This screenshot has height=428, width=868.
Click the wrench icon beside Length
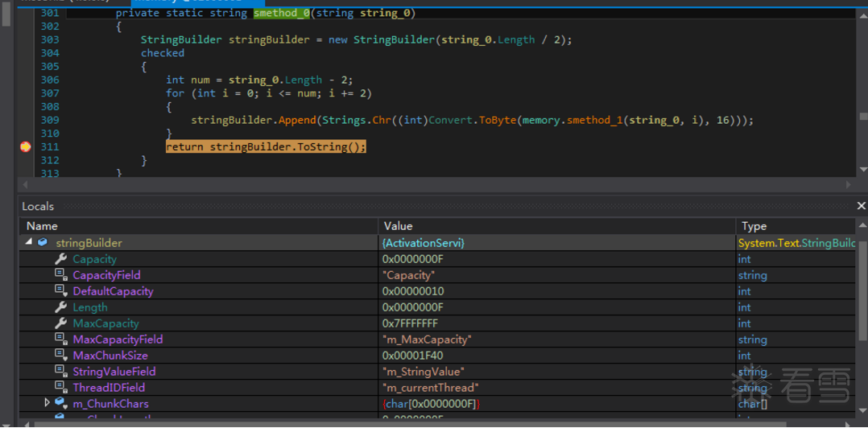[x=60, y=307]
